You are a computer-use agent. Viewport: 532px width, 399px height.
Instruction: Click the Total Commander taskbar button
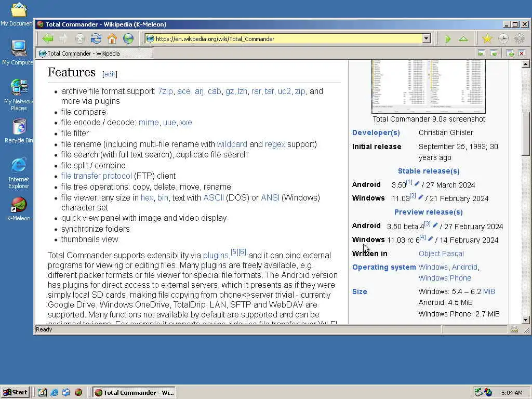(x=135, y=393)
